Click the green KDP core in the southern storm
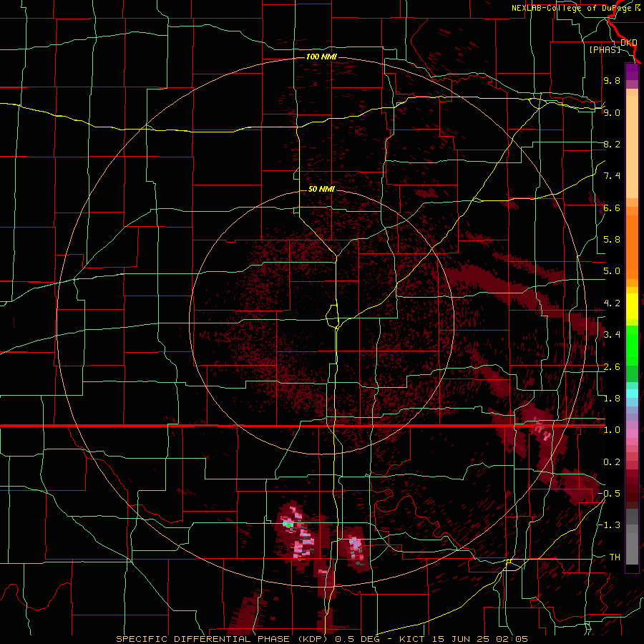Image resolution: width=644 pixels, height=644 pixels. click(288, 525)
